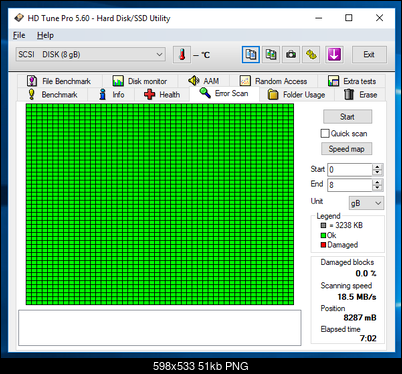This screenshot has height=374, width=402.
Task: Decrease the Start value with down arrow
Action: tap(377, 172)
